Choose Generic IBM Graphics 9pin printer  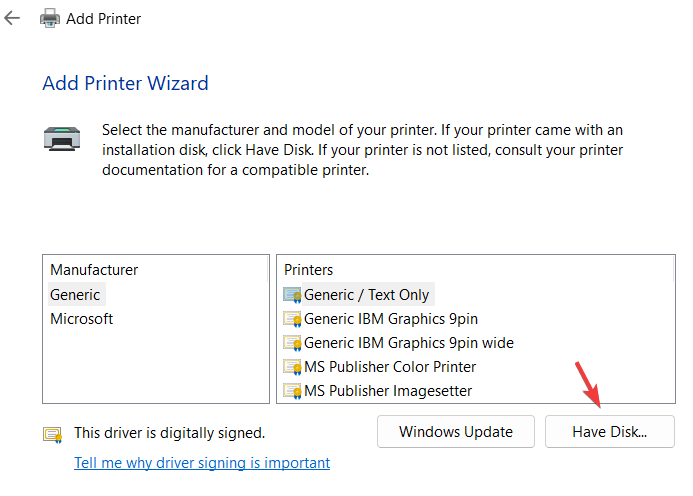point(391,319)
